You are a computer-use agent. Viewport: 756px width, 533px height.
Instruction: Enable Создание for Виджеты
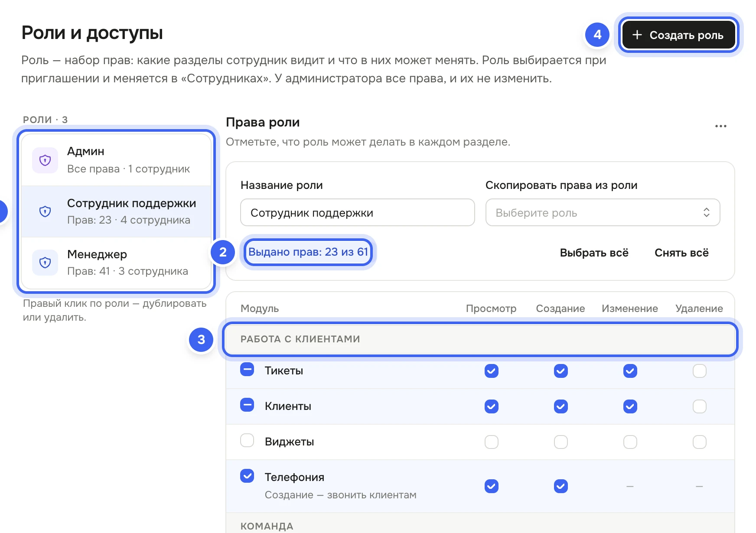click(x=561, y=442)
